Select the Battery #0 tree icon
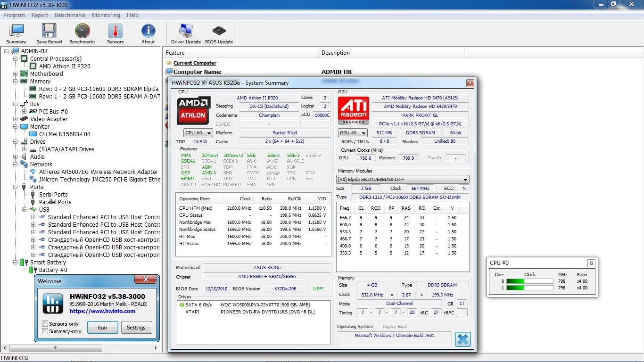 point(33,270)
